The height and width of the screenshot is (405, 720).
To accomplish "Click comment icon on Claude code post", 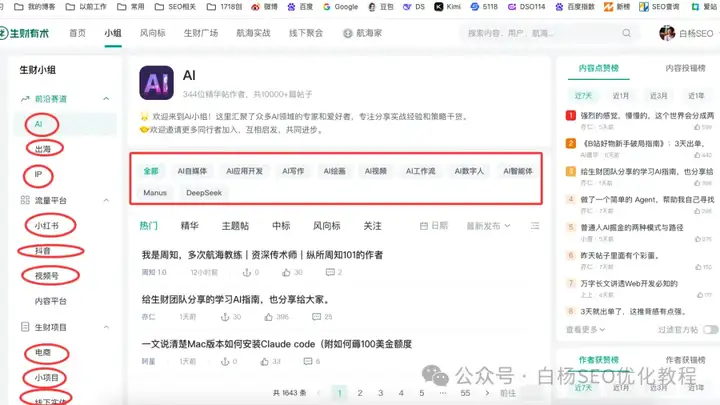I will 308,361.
